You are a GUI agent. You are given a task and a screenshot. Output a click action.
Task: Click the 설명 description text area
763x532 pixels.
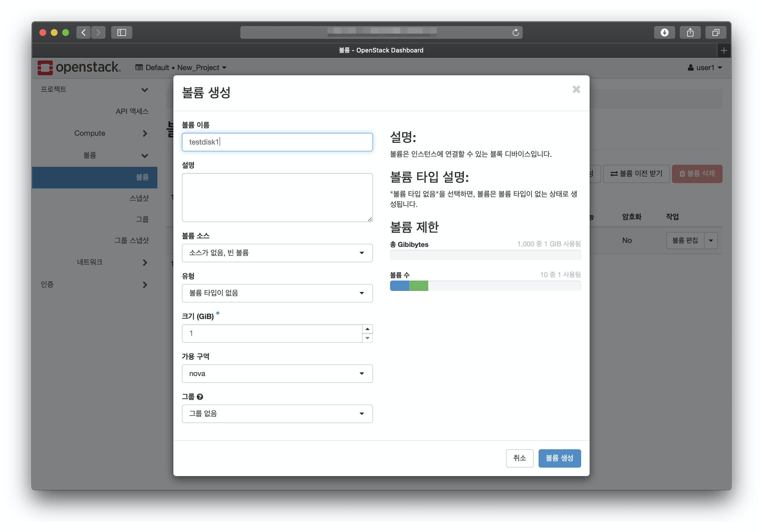(277, 197)
